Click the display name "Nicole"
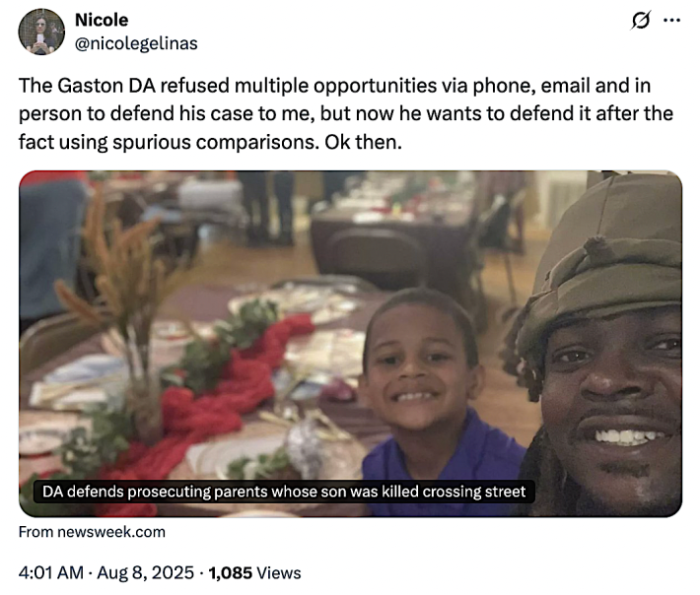This screenshot has height=595, width=700. click(102, 20)
